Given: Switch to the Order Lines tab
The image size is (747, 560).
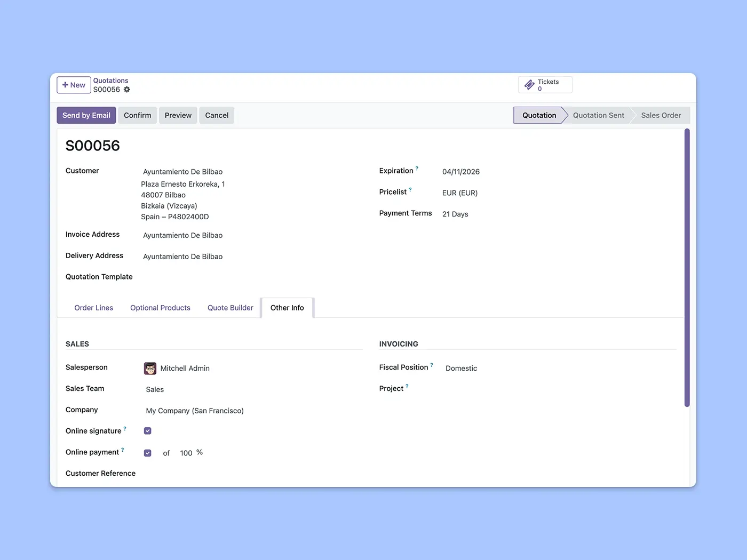Looking at the screenshot, I should (x=94, y=308).
